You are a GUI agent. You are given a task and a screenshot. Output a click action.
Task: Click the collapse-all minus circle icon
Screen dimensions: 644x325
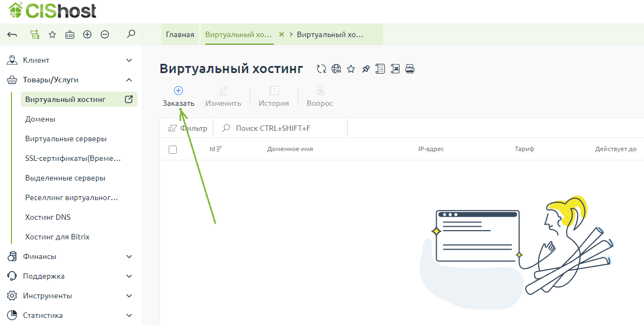[105, 34]
